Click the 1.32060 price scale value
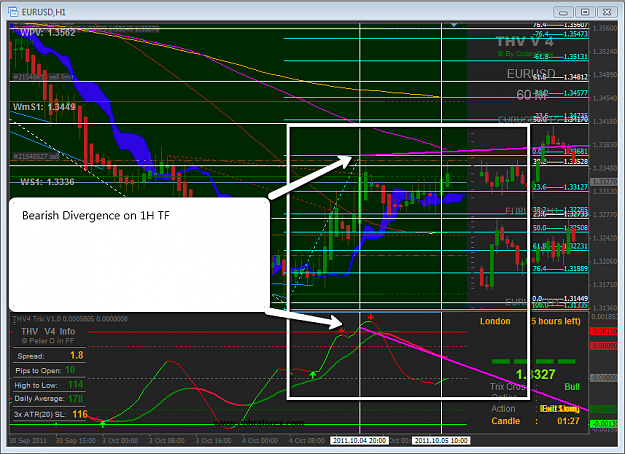Image resolution: width=625 pixels, height=454 pixels. tap(605, 261)
